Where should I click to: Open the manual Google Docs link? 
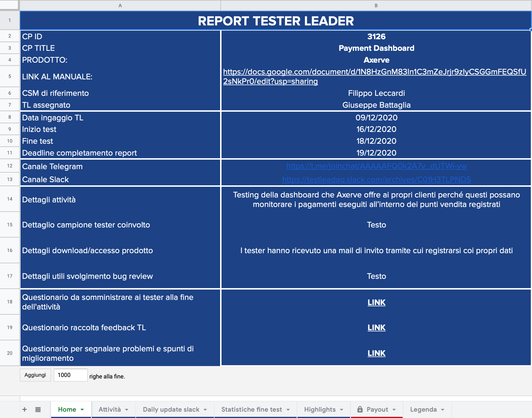click(x=375, y=76)
